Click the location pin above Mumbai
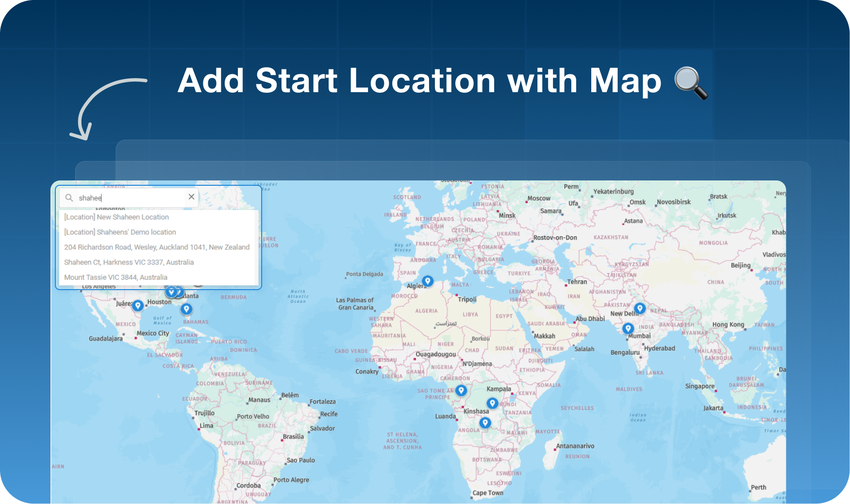 coord(628,328)
